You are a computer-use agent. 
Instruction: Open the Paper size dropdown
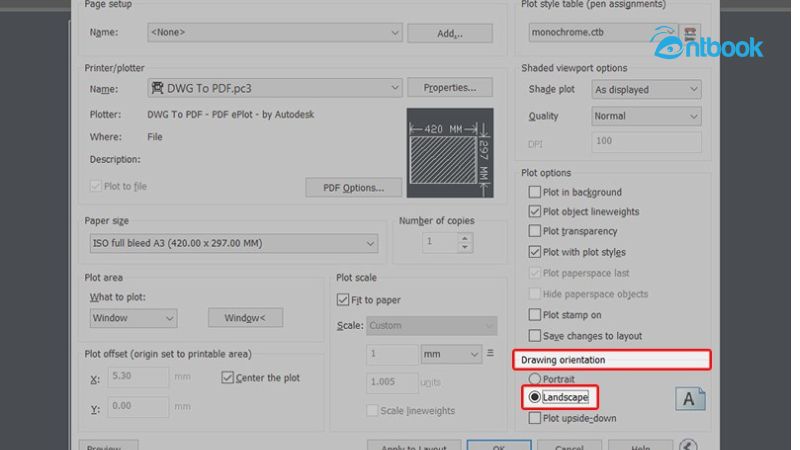pyautogui.click(x=234, y=243)
